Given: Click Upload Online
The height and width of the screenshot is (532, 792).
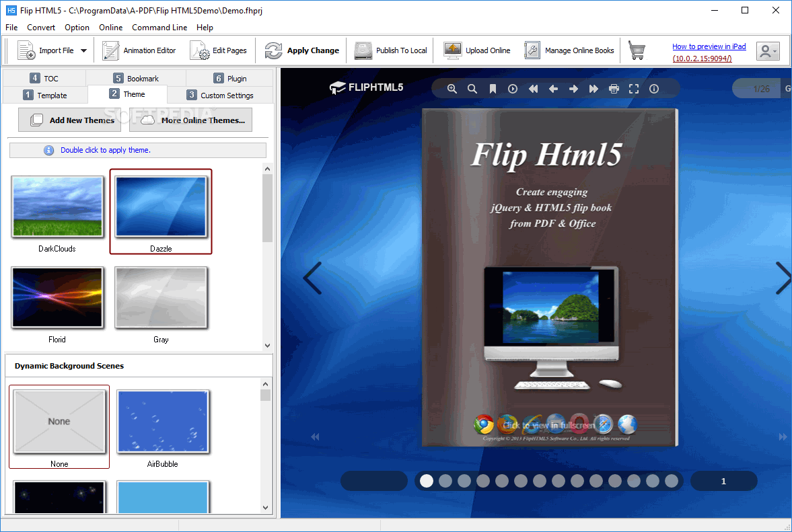Looking at the screenshot, I should click(x=477, y=50).
